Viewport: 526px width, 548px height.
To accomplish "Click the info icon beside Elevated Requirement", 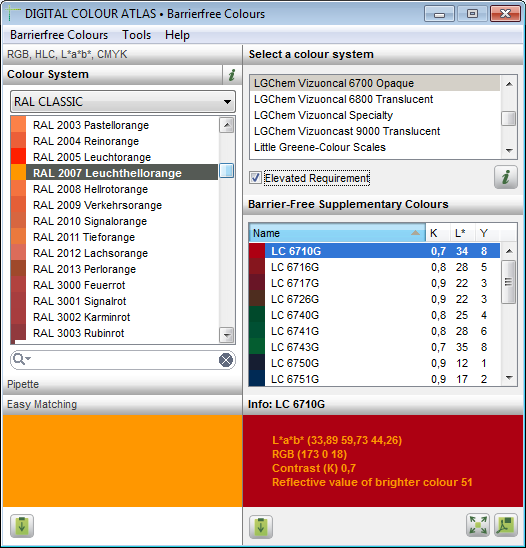I will (505, 177).
